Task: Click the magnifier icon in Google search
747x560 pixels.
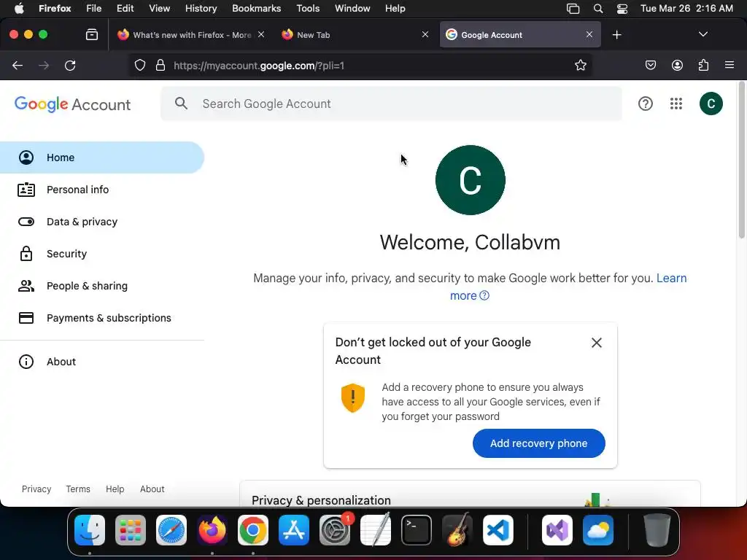Action: pos(181,103)
